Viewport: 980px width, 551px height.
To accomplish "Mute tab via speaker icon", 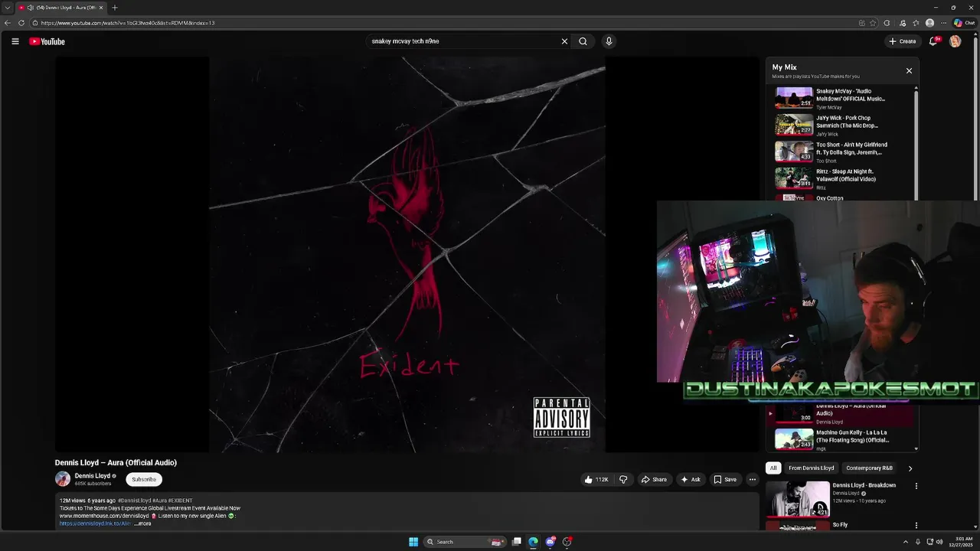I will (x=30, y=8).
